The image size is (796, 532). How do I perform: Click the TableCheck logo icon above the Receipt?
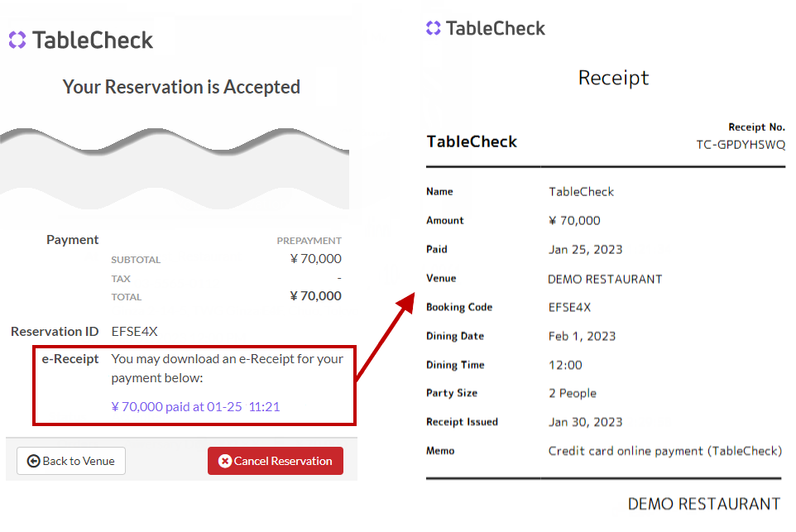click(434, 28)
